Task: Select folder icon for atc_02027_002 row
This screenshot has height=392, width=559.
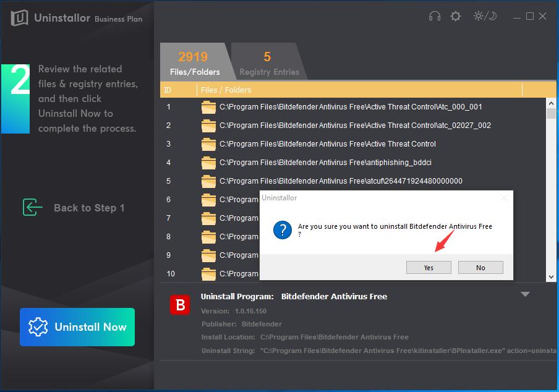Action: pyautogui.click(x=208, y=126)
